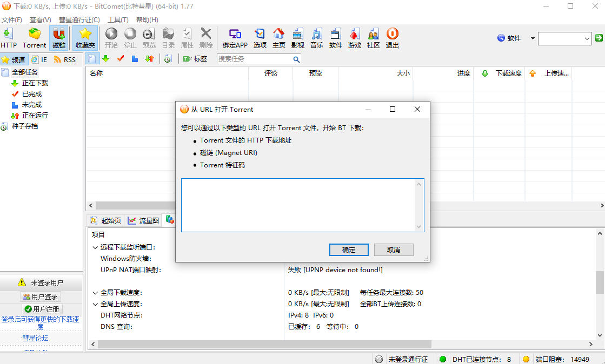This screenshot has height=364, width=605.
Task: Open 选项 settings from the toolbar
Action: click(260, 37)
